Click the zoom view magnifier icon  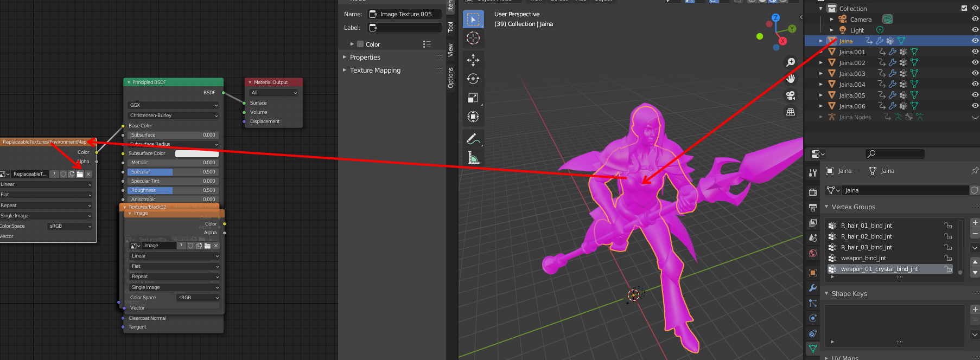tap(791, 62)
